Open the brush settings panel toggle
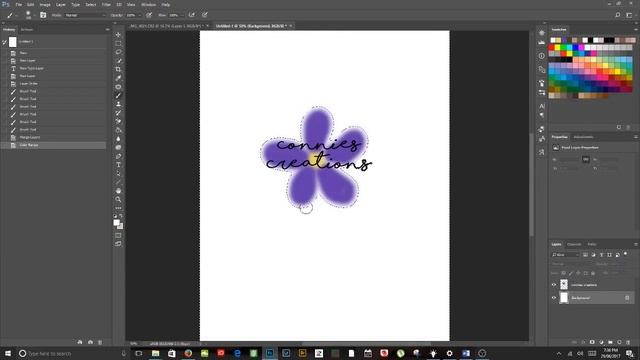Image resolution: width=640 pixels, height=360 pixels. click(x=43, y=15)
